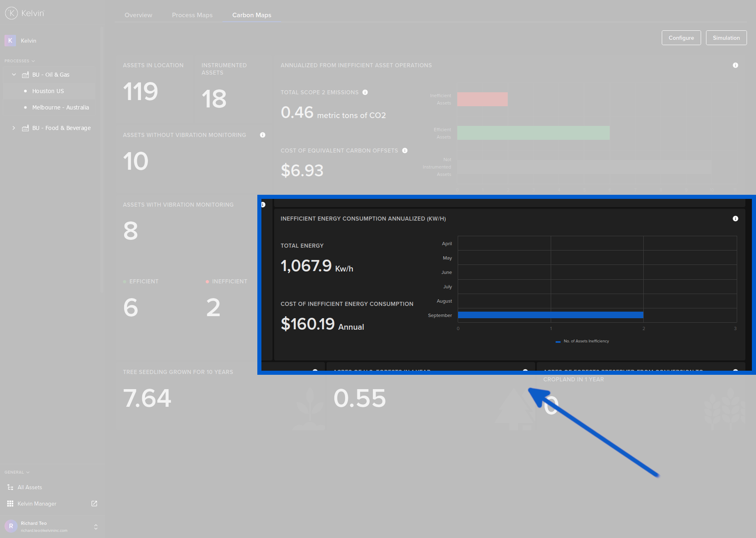Screen dimensions: 756x538
Task: Click the All Assets tree icon
Action: coord(10,487)
